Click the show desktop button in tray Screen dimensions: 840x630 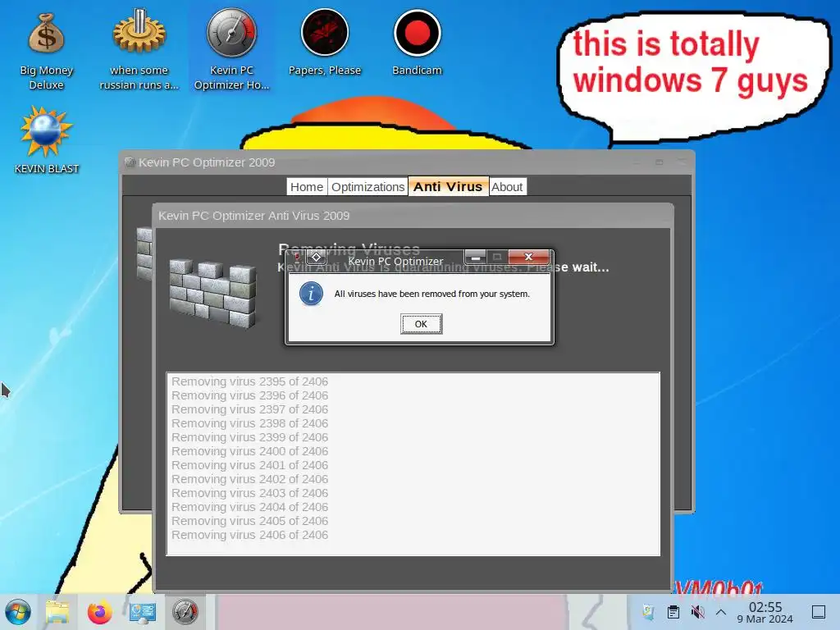pyautogui.click(x=819, y=612)
